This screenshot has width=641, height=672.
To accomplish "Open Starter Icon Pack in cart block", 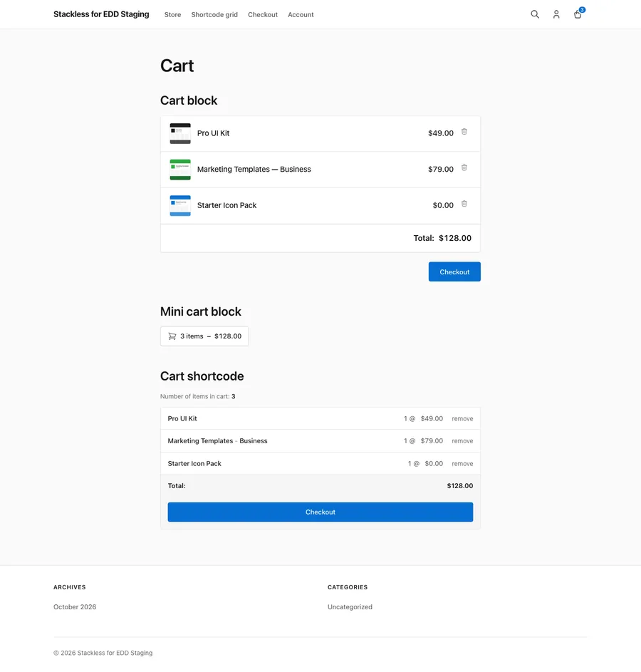I will pos(227,205).
